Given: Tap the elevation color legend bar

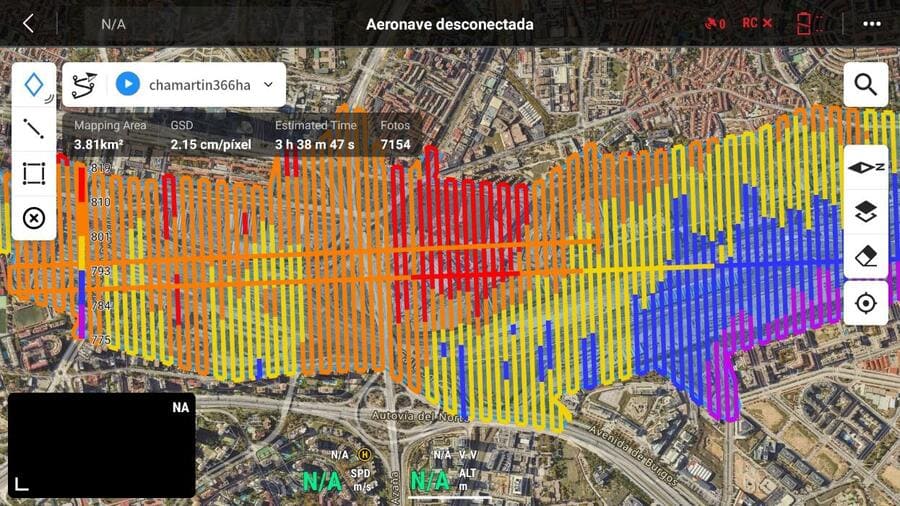Looking at the screenshot, I should coord(82,252).
